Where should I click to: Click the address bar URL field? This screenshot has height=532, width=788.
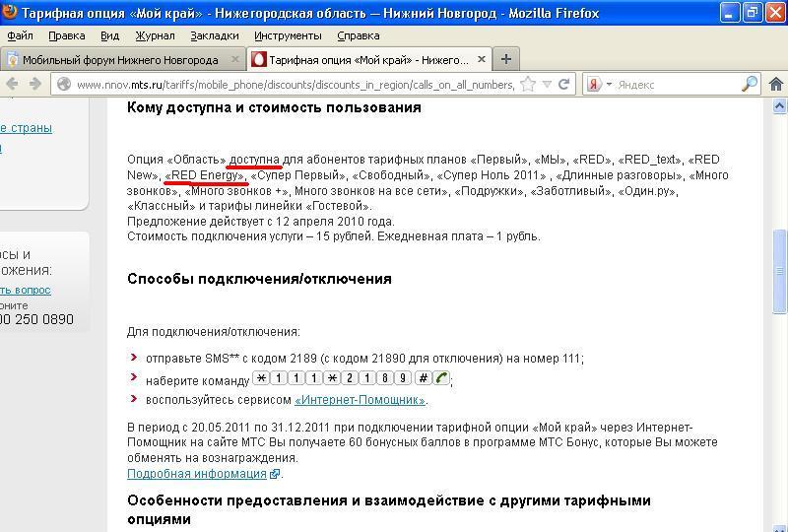(x=295, y=85)
